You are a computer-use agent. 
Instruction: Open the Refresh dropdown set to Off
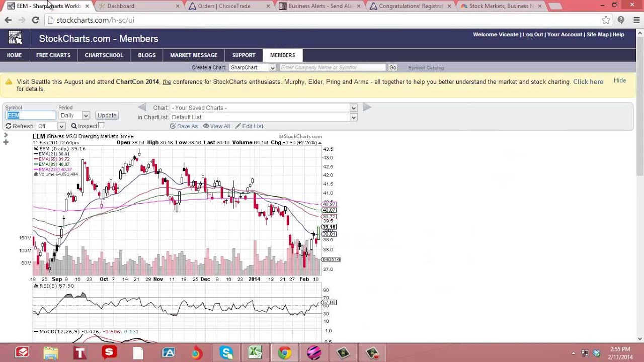(50, 126)
